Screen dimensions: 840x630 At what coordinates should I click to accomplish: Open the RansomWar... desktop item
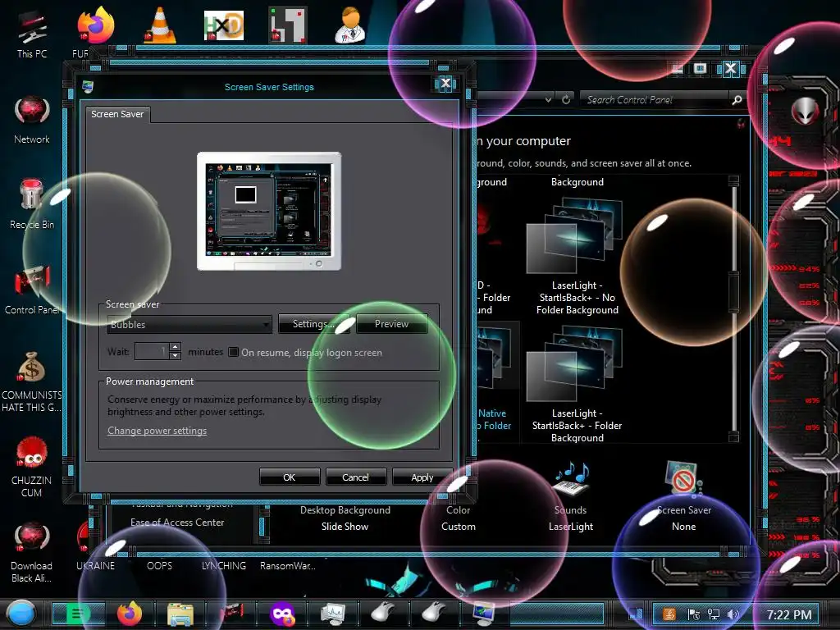point(288,565)
